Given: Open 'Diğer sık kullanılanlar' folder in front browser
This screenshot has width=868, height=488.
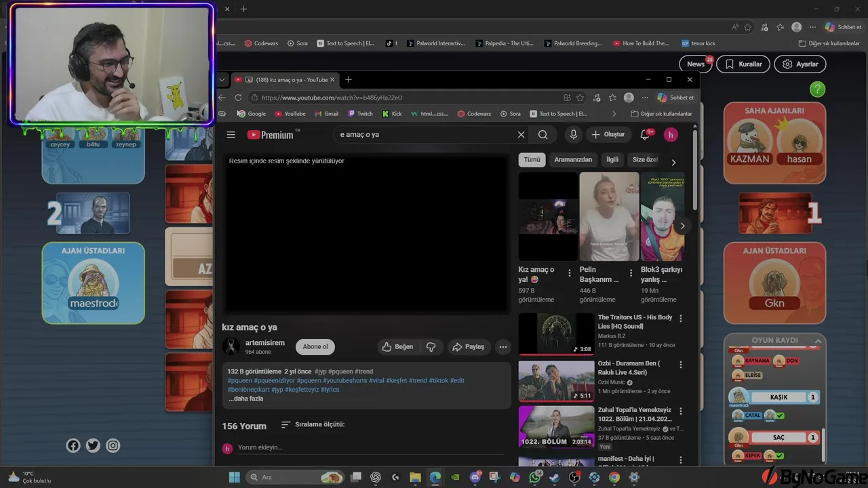Looking at the screenshot, I should (661, 114).
